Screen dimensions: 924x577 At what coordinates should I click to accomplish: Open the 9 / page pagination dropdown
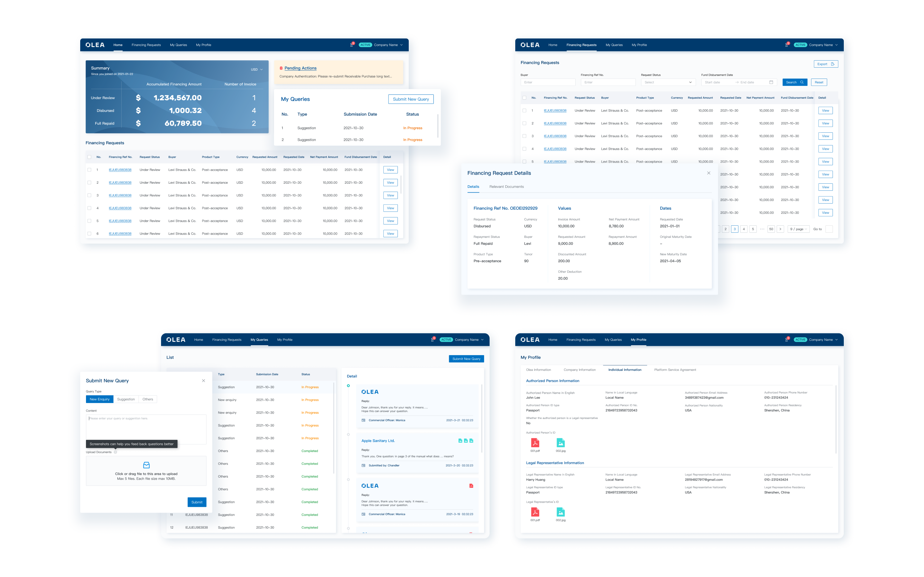(798, 229)
